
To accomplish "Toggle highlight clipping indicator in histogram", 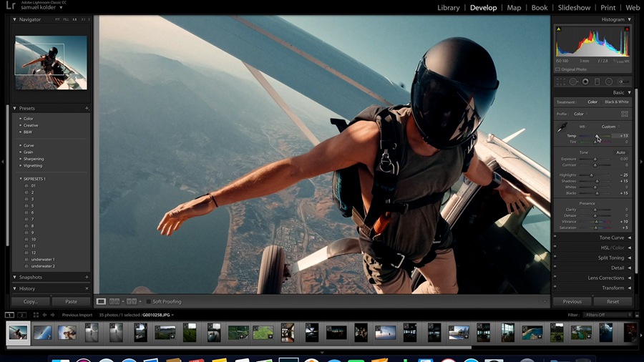I will click(627, 29).
